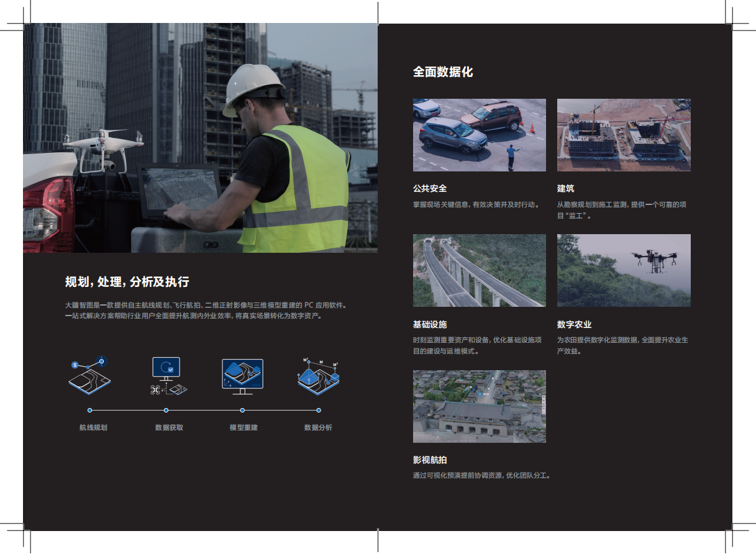Open the 建筑 construction site thumbnail
The width and height of the screenshot is (756, 554).
tap(624, 135)
